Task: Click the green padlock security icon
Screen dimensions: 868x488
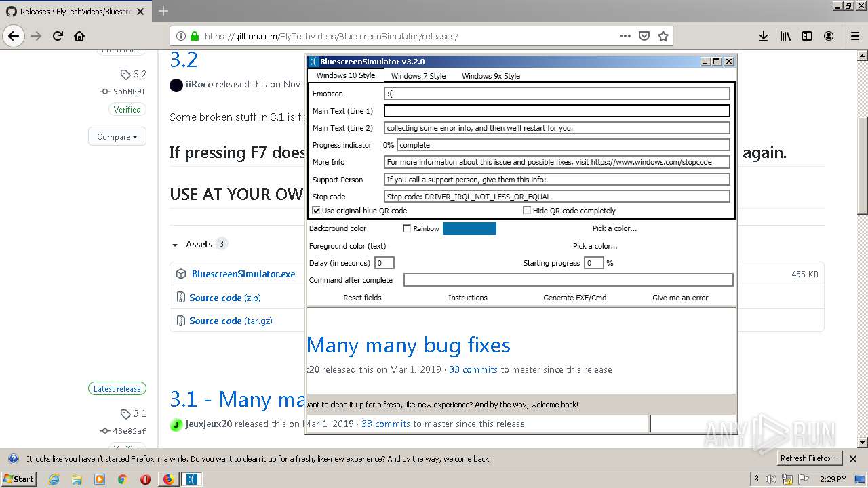Action: pos(195,36)
